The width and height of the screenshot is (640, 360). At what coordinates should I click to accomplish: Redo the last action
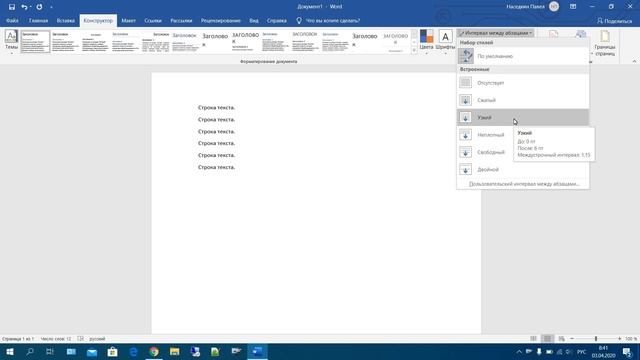pyautogui.click(x=39, y=7)
